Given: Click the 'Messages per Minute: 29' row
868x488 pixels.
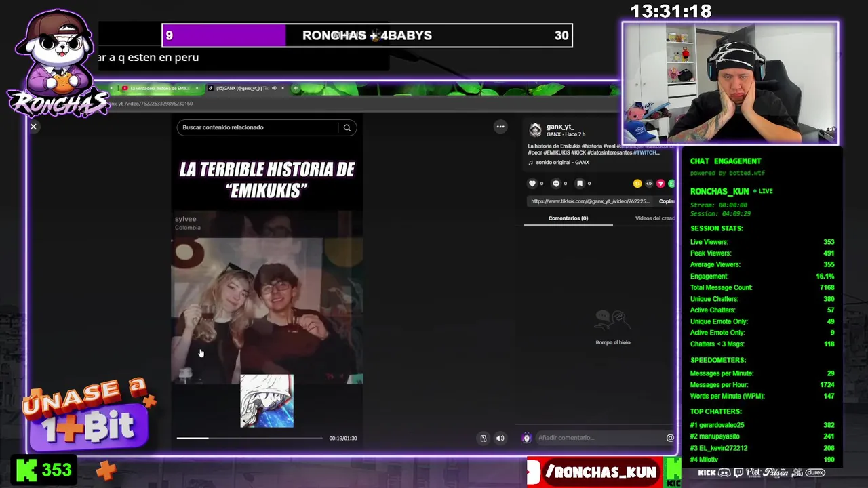Looking at the screenshot, I should tap(762, 373).
